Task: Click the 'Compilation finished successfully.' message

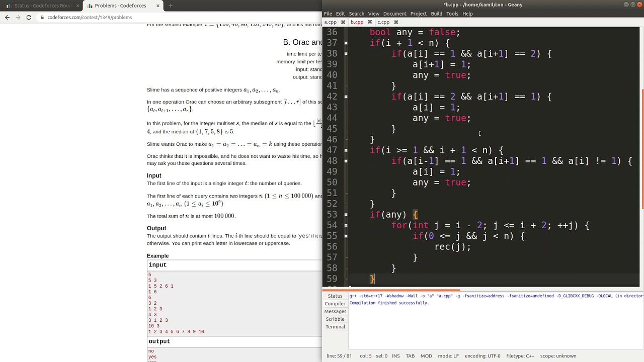Action: click(389, 303)
